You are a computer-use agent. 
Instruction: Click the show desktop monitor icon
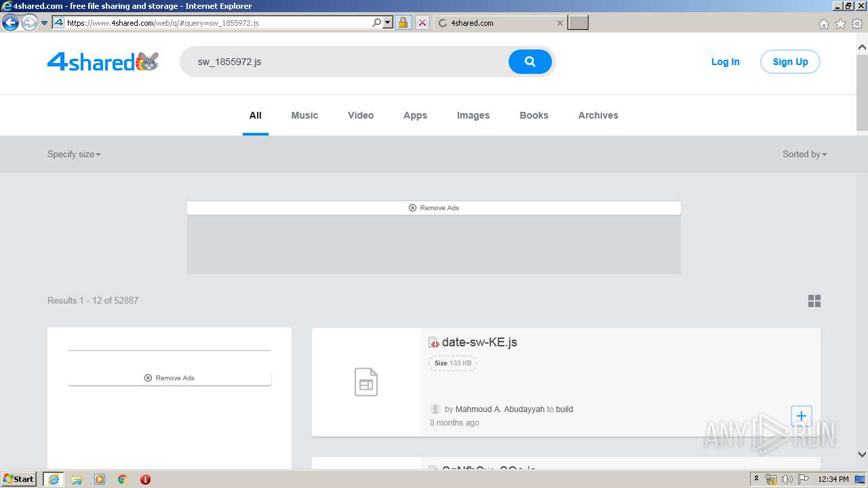tap(860, 479)
